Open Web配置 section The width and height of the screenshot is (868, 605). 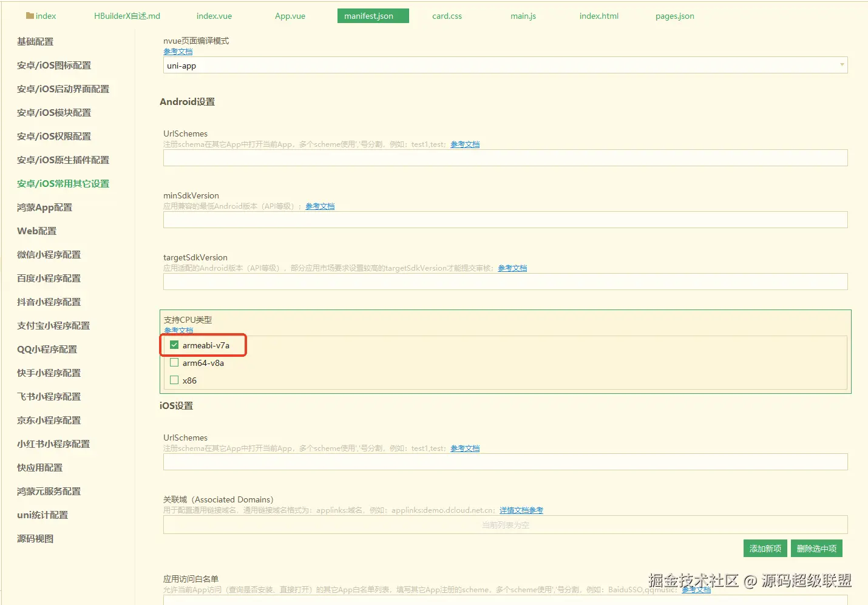coord(36,231)
